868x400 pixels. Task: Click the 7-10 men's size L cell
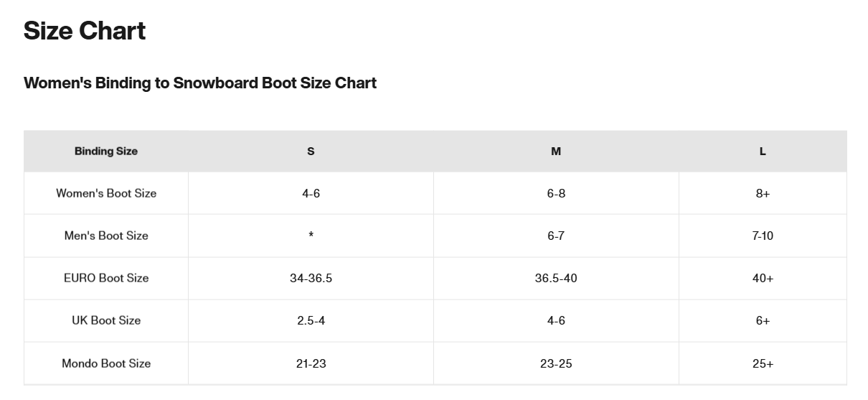point(763,236)
